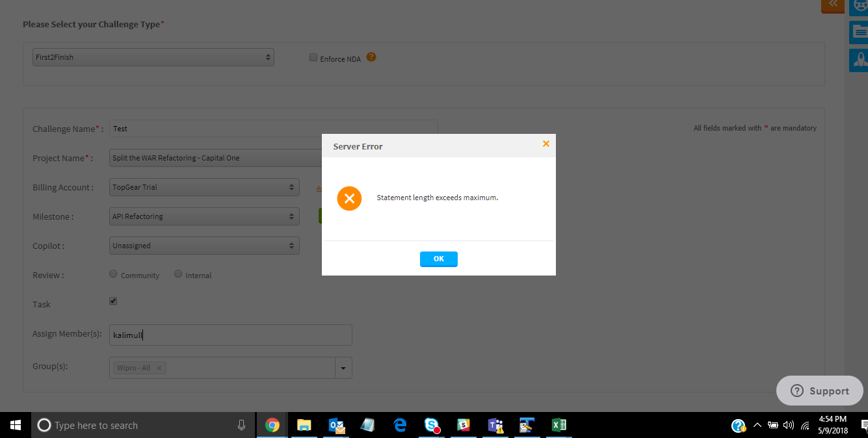Open the First2Finish challenge type dropdown
This screenshot has width=868, height=438.
coord(153,57)
